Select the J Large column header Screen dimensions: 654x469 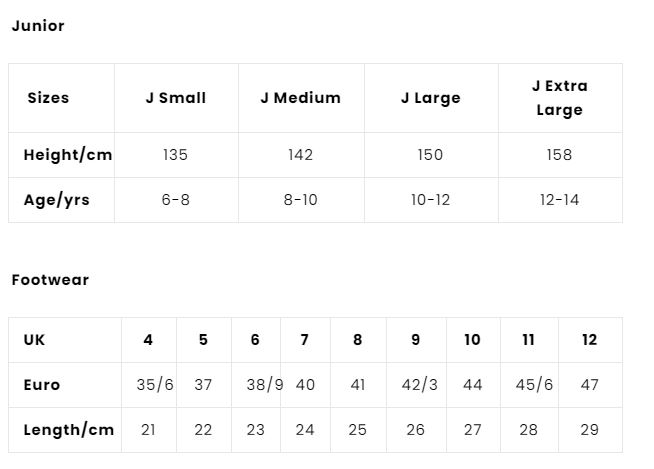tap(430, 98)
